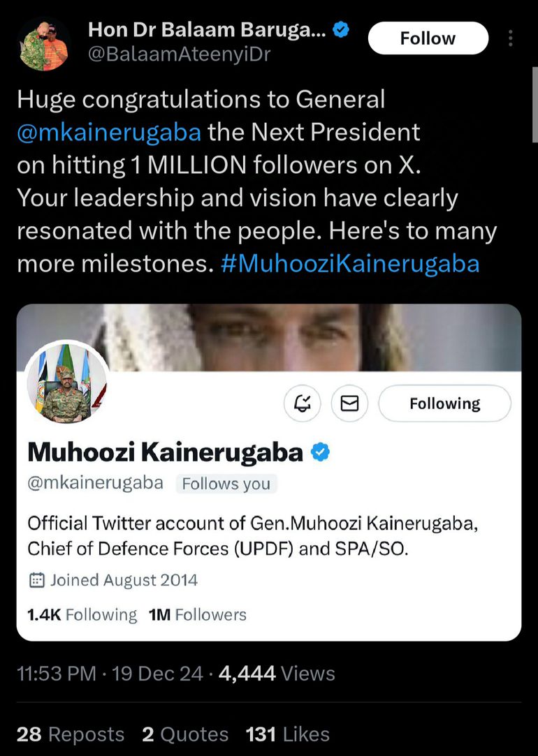Image resolution: width=538 pixels, height=756 pixels.
Task: Click the 4,444 Views count
Action: 277,674
